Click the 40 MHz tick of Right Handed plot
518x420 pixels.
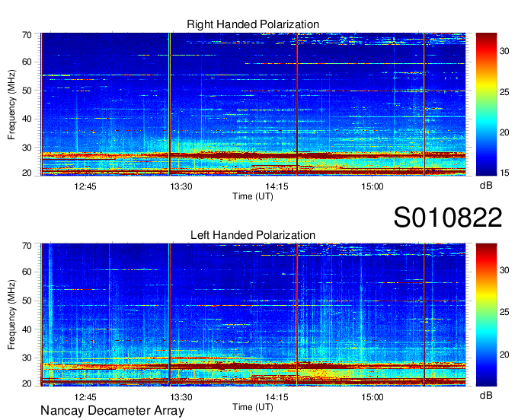(x=27, y=119)
